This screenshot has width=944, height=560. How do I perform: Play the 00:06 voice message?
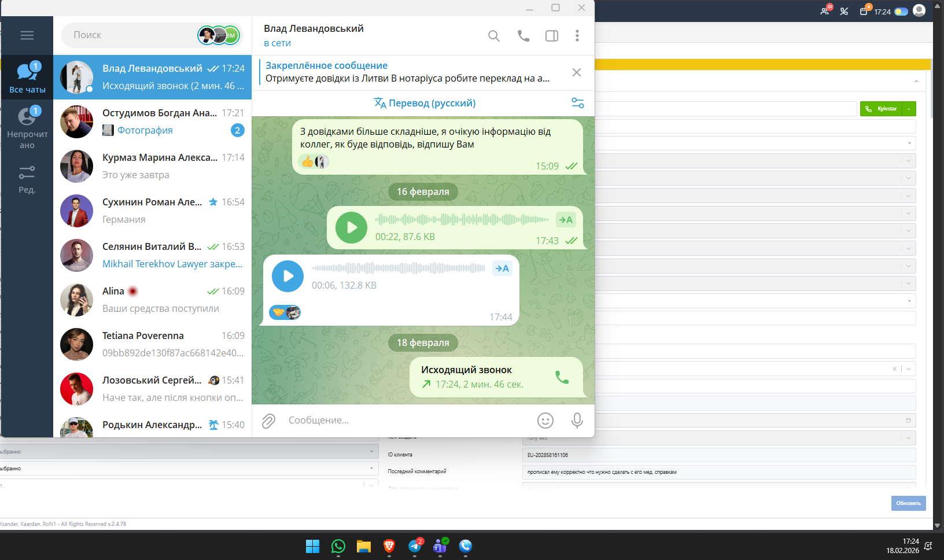tap(288, 277)
